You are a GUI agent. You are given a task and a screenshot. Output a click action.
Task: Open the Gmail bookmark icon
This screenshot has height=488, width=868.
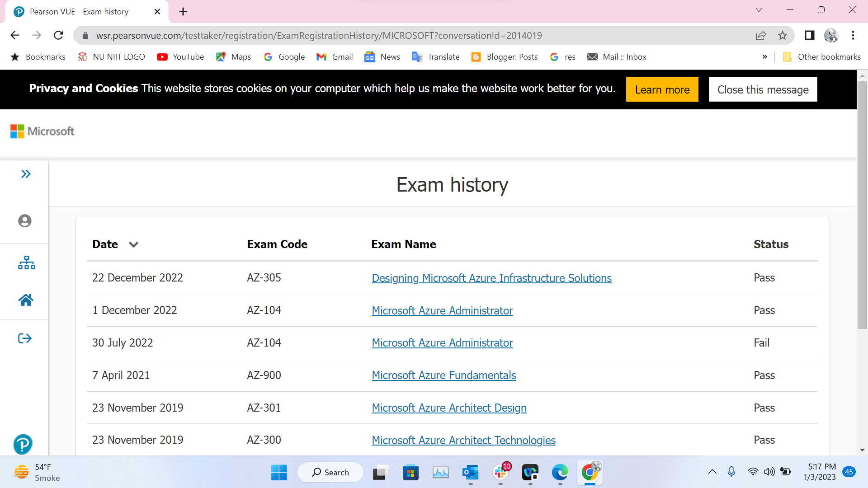pyautogui.click(x=321, y=57)
